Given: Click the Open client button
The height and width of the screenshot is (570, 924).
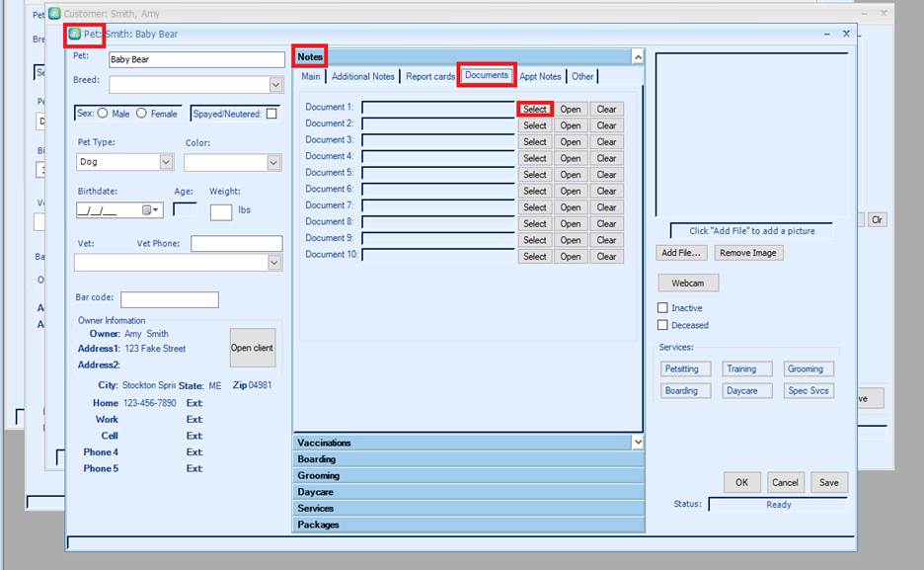Looking at the screenshot, I should click(x=253, y=348).
